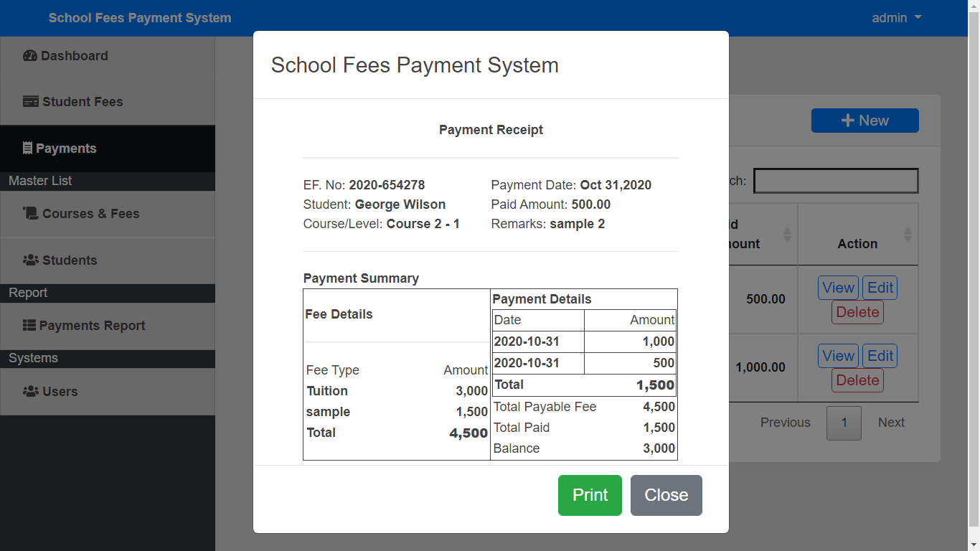The height and width of the screenshot is (551, 980).
Task: Delete the 500.00 payment row
Action: tap(857, 312)
